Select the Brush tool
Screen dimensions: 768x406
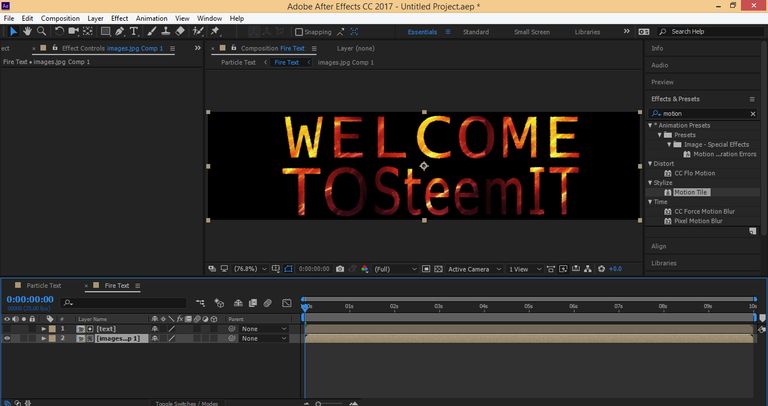(152, 31)
